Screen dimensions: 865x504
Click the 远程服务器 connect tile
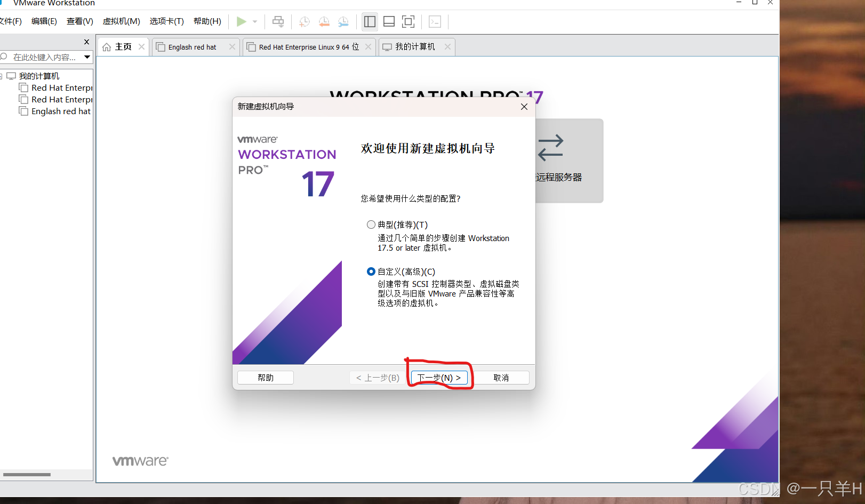tap(569, 161)
